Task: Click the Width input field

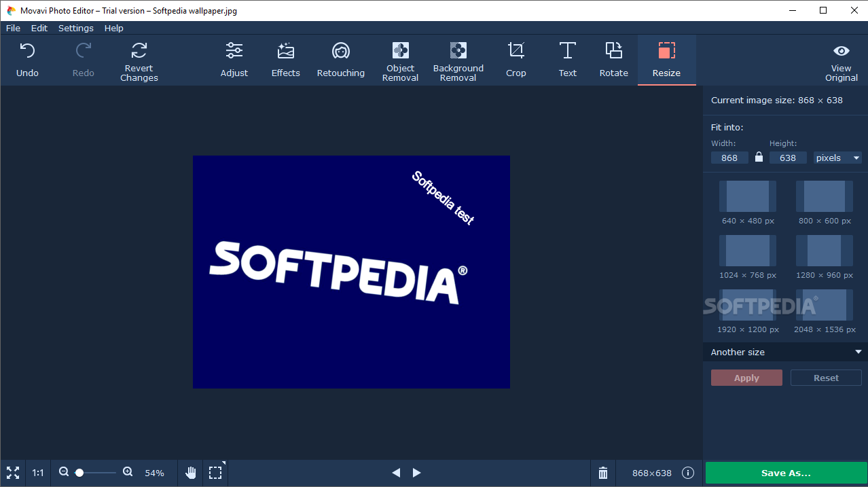Action: click(729, 158)
